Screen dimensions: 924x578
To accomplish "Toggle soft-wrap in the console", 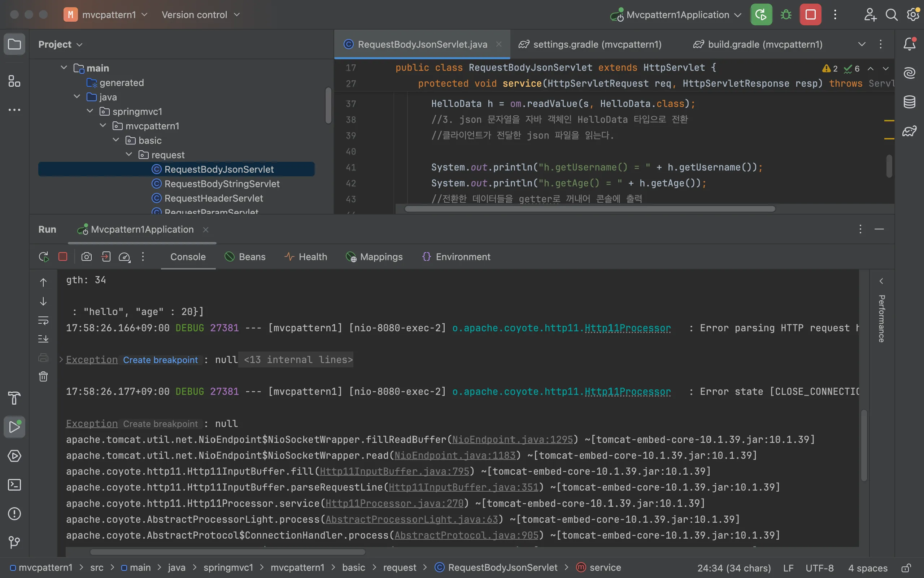I will pyautogui.click(x=43, y=320).
